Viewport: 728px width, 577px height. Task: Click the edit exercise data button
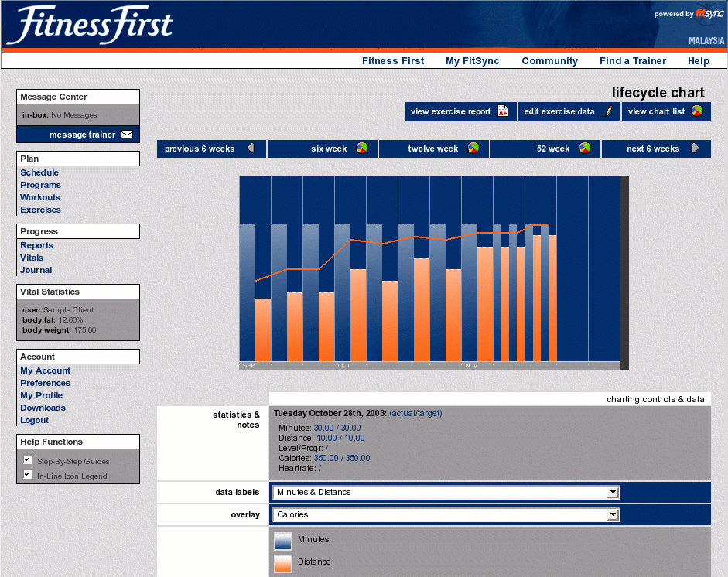click(x=569, y=111)
